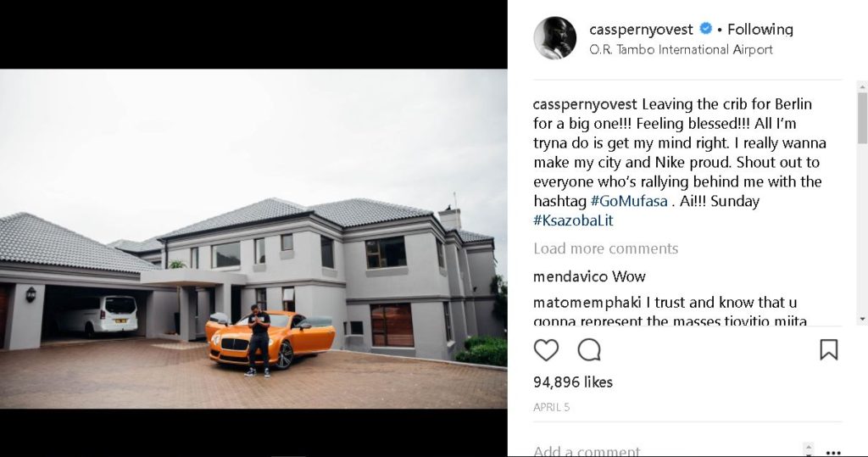868x457 pixels.
Task: Open the #KsazobaLit hashtag link
Action: pyautogui.click(x=573, y=220)
